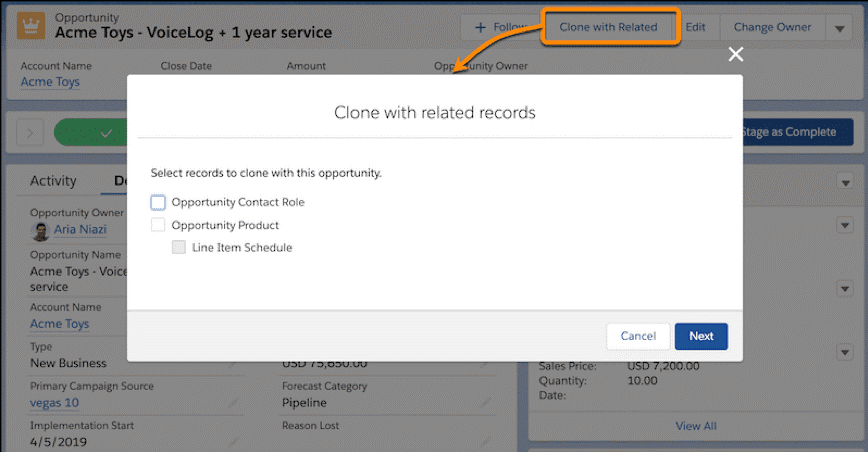Click the Opportunity crown icon

point(31,26)
